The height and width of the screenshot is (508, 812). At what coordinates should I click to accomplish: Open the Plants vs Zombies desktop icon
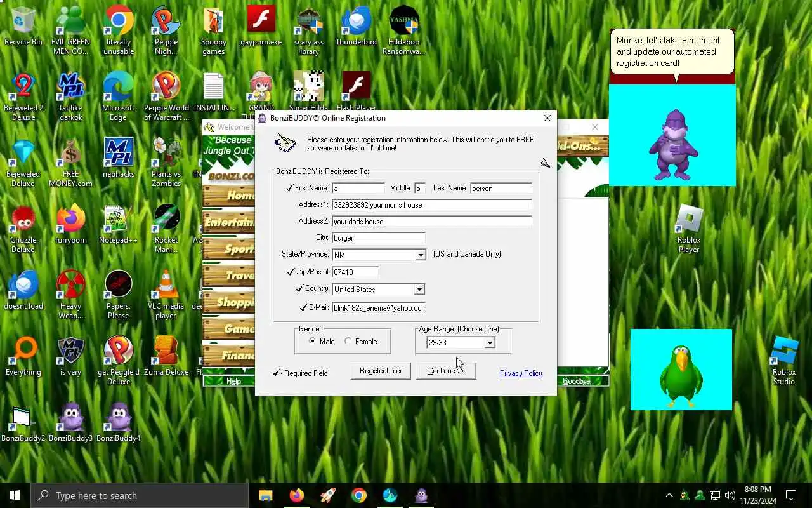[166, 163]
